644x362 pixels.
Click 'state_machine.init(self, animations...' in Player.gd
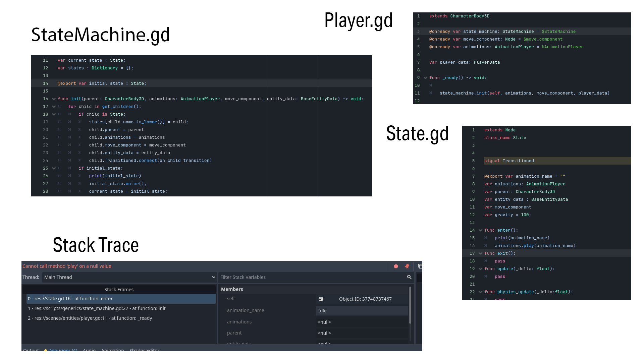pyautogui.click(x=525, y=93)
